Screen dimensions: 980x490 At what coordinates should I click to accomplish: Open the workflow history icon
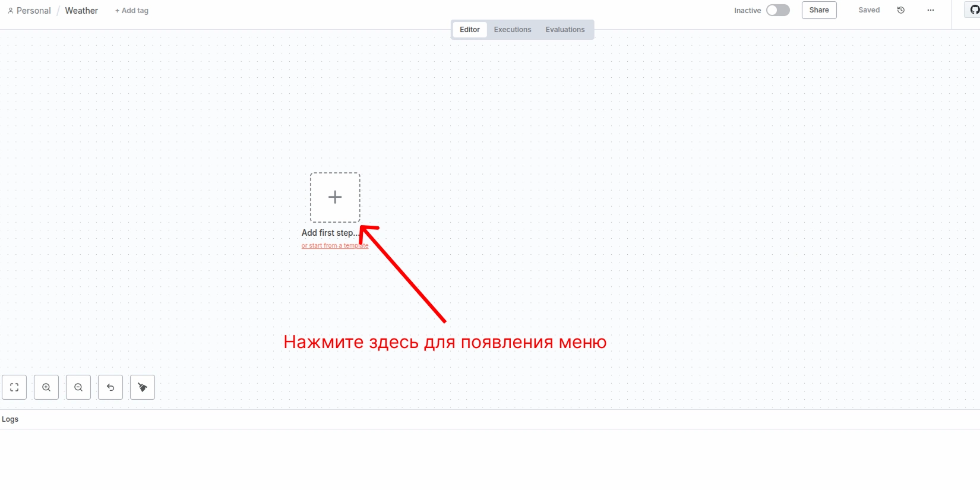(901, 10)
